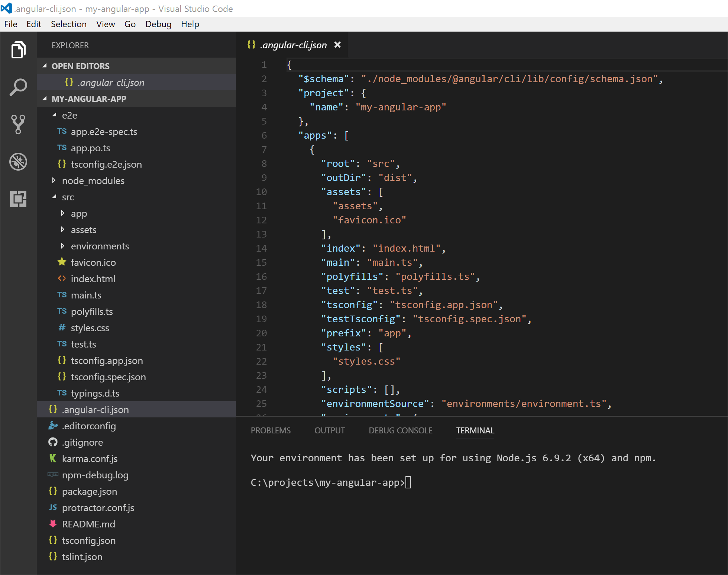Click inside the terminal prompt
The width and height of the screenshot is (728, 575).
(409, 482)
